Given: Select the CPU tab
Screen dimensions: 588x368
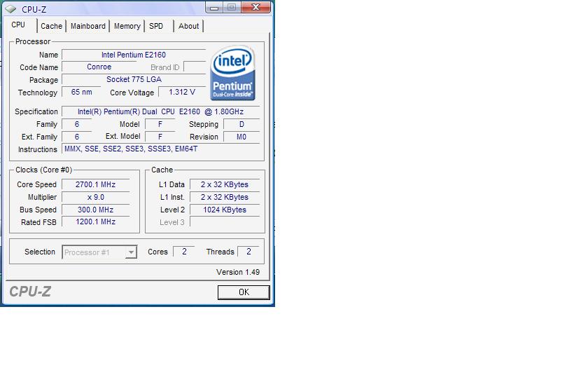Looking at the screenshot, I should tap(18, 25).
